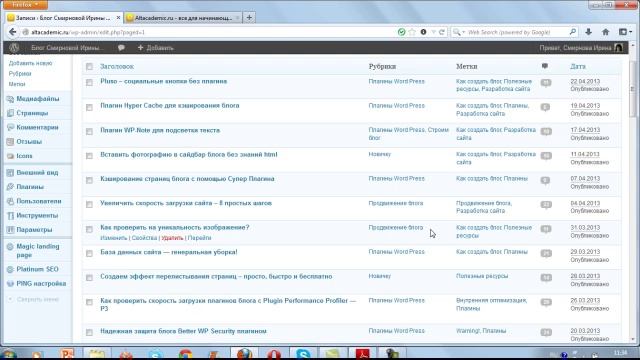Open post Плагин Hyper Cache для кэширования блога
The image size is (640, 360).
tap(170, 106)
